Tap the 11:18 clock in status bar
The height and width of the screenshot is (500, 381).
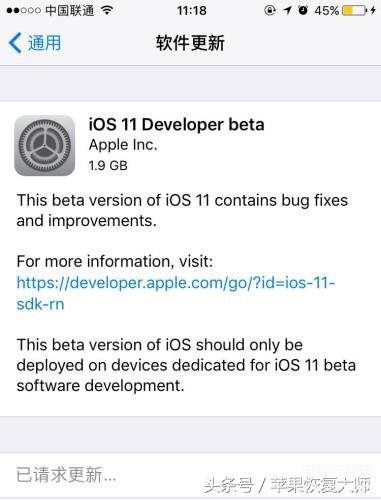192,10
